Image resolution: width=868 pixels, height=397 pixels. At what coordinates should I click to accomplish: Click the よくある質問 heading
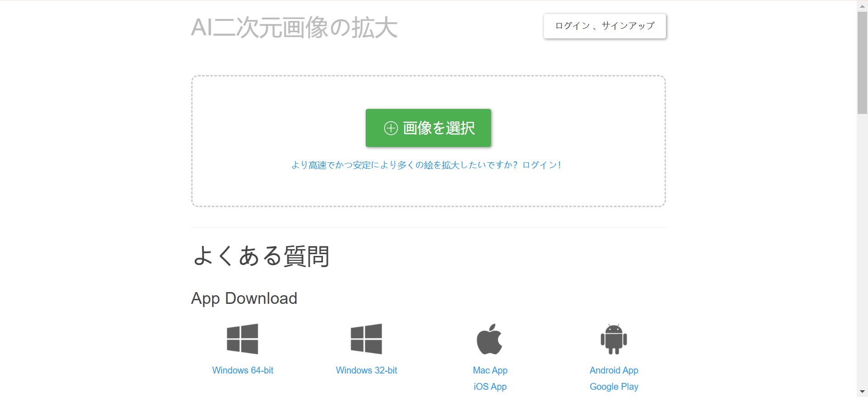261,256
